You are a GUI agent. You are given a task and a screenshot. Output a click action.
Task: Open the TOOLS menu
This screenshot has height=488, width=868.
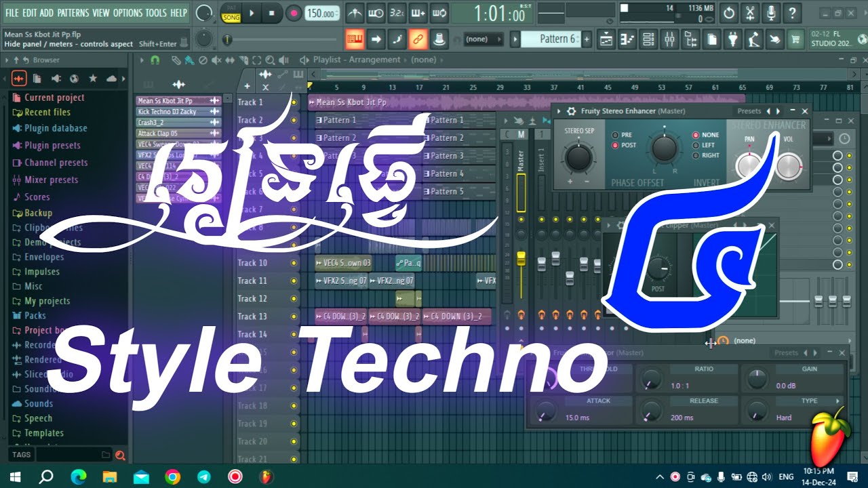156,12
